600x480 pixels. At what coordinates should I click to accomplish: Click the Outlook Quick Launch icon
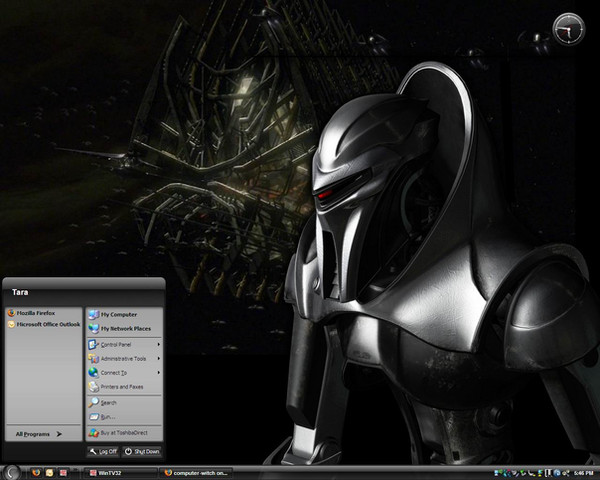tap(49, 471)
